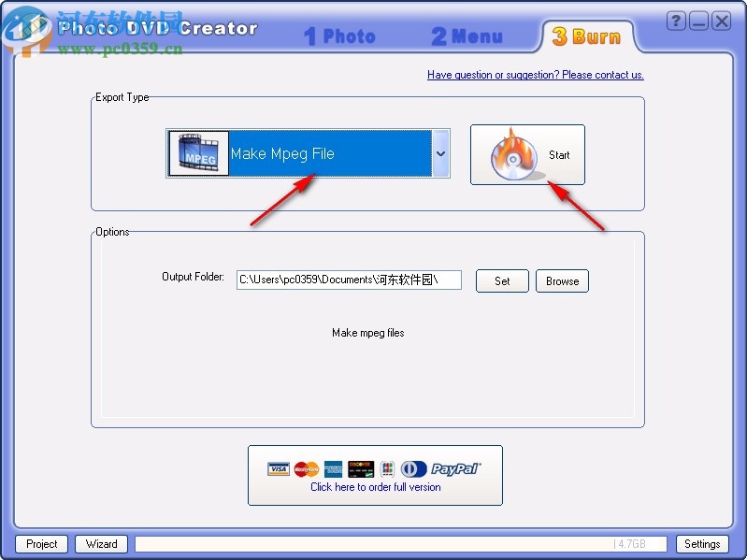Select the Make Mpeg File combo box

point(308,153)
